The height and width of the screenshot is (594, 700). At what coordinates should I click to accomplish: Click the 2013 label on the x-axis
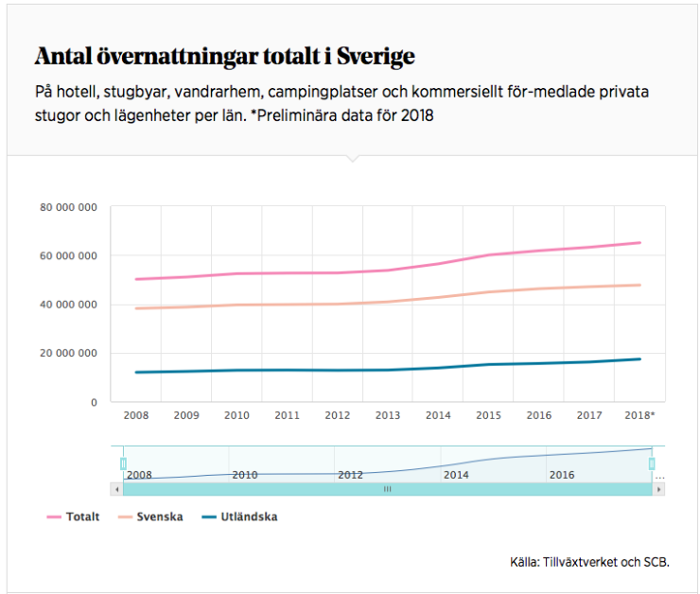coord(388,415)
